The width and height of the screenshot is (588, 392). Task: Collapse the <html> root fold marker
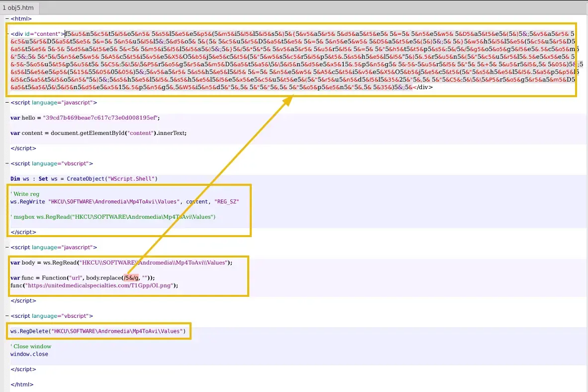click(7, 18)
